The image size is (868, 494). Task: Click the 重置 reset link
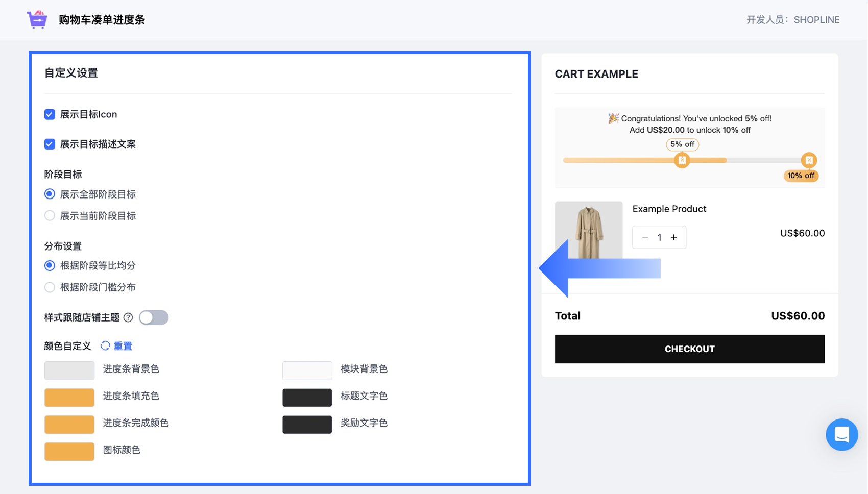point(123,346)
